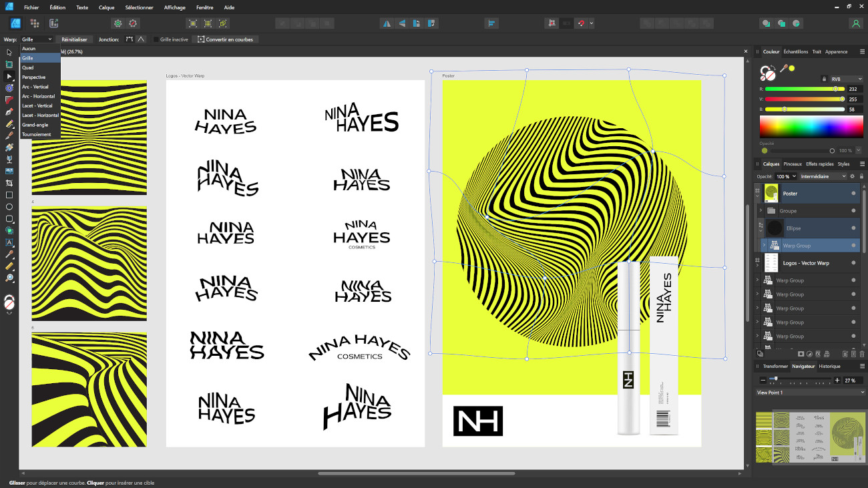Open the account profile icon
868x488 pixels.
point(855,23)
